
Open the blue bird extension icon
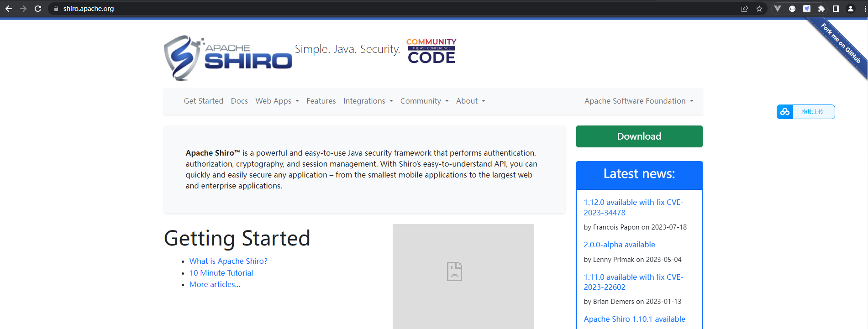807,9
